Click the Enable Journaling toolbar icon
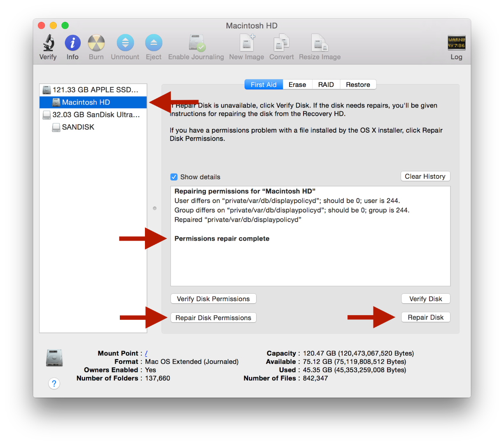 tap(197, 43)
